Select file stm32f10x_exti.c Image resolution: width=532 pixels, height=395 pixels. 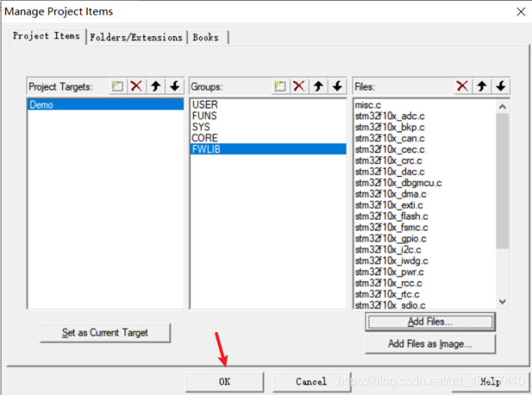tap(425, 205)
